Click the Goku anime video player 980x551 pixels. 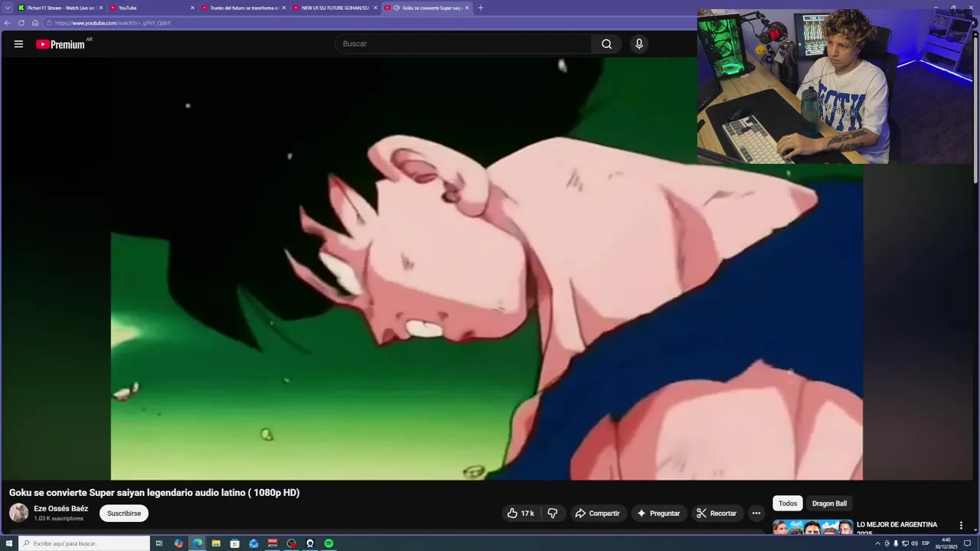coord(487,269)
